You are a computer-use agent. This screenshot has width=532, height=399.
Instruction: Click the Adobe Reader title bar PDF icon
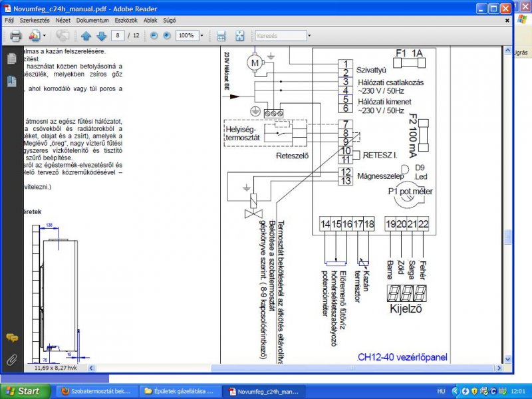tap(7, 9)
